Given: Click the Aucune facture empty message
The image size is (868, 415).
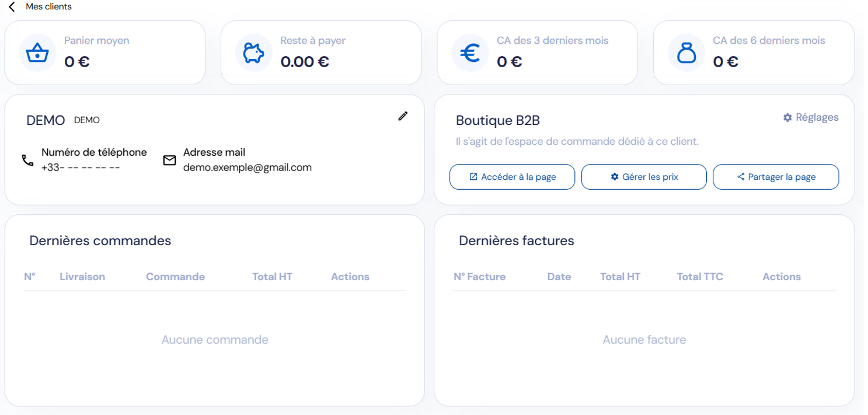Looking at the screenshot, I should point(644,340).
